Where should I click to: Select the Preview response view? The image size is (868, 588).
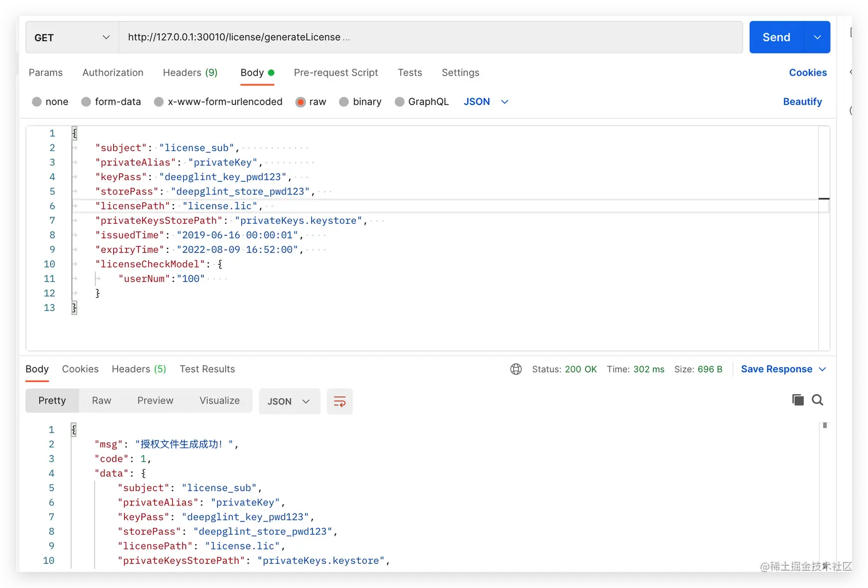[155, 400]
